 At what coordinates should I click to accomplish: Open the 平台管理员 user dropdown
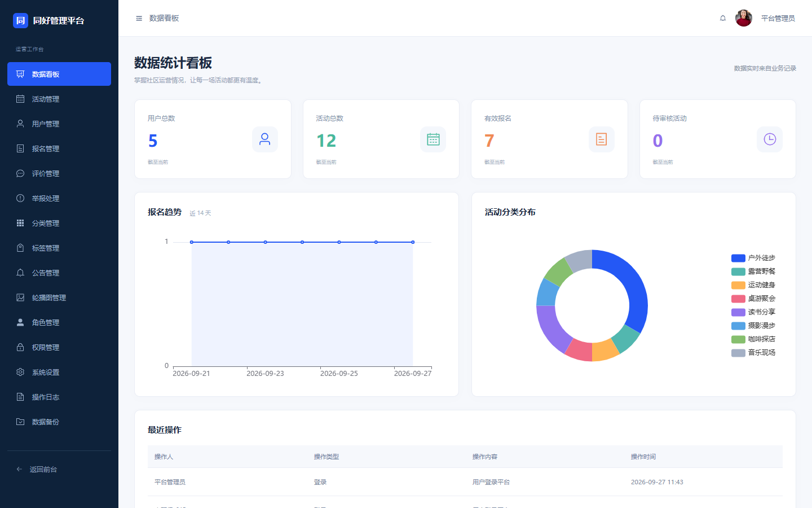click(x=778, y=18)
